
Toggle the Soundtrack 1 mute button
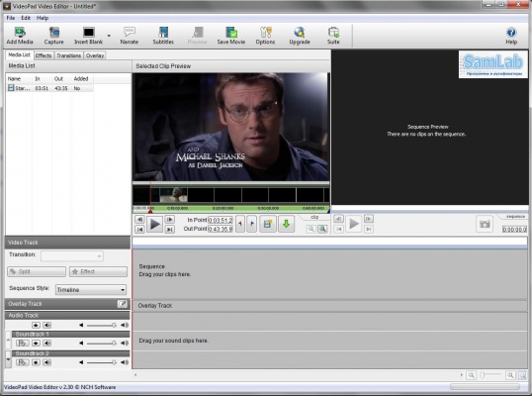coord(46,343)
